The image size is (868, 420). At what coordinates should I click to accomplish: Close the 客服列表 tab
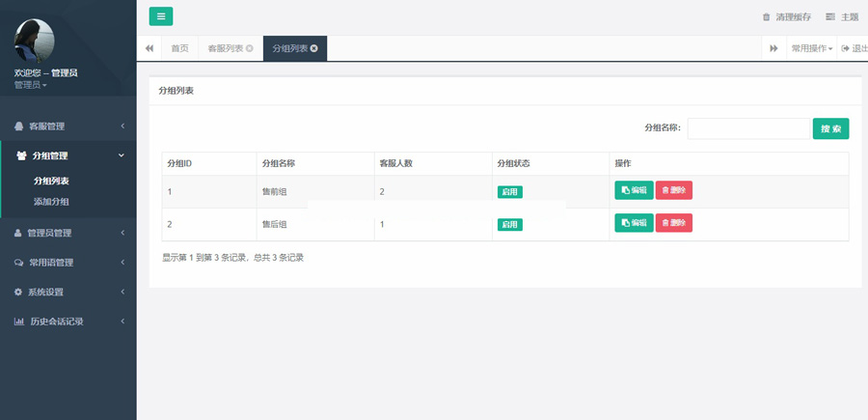(250, 48)
